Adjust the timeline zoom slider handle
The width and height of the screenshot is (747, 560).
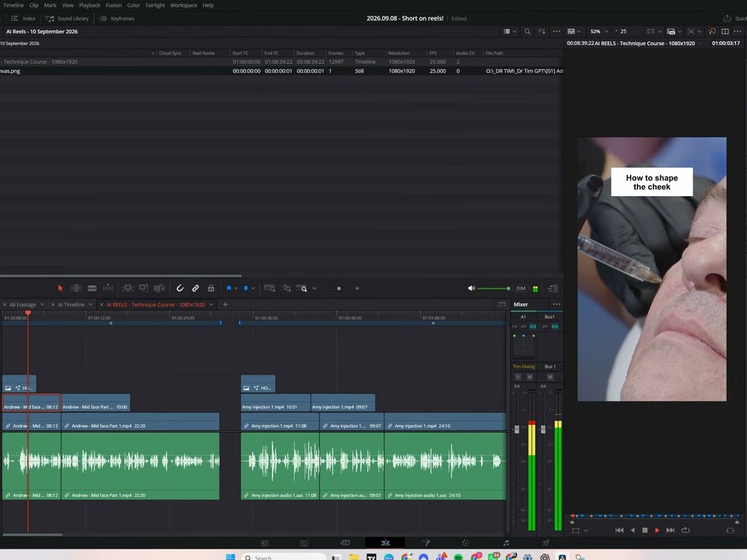338,288
